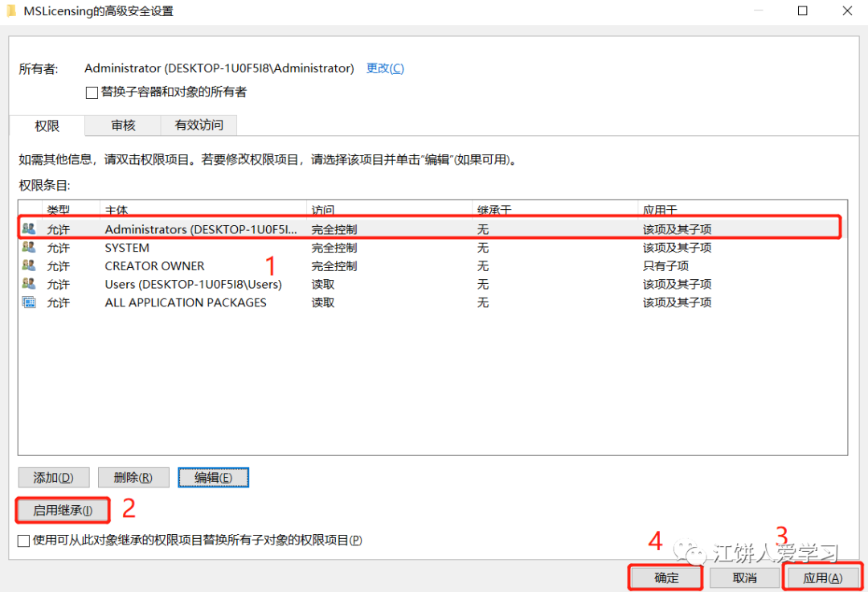Click the 更改(C) owner link
Image resolution: width=868 pixels, height=592 pixels.
(385, 68)
